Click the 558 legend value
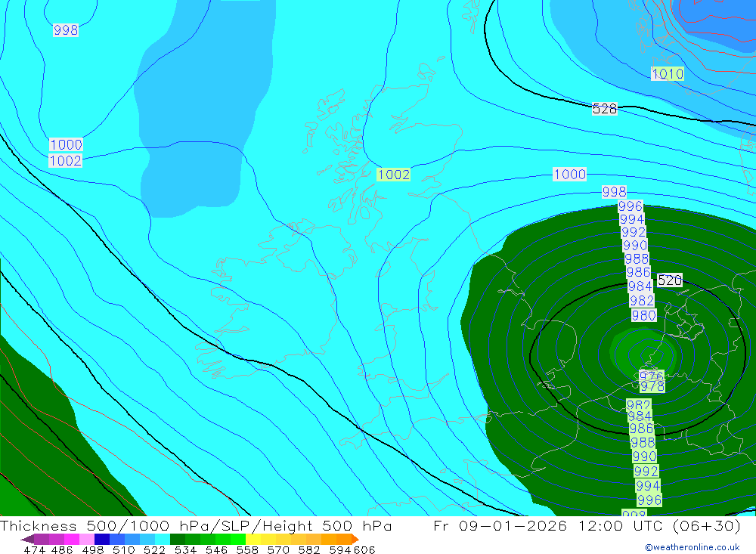The image size is (756, 554). [x=247, y=549]
